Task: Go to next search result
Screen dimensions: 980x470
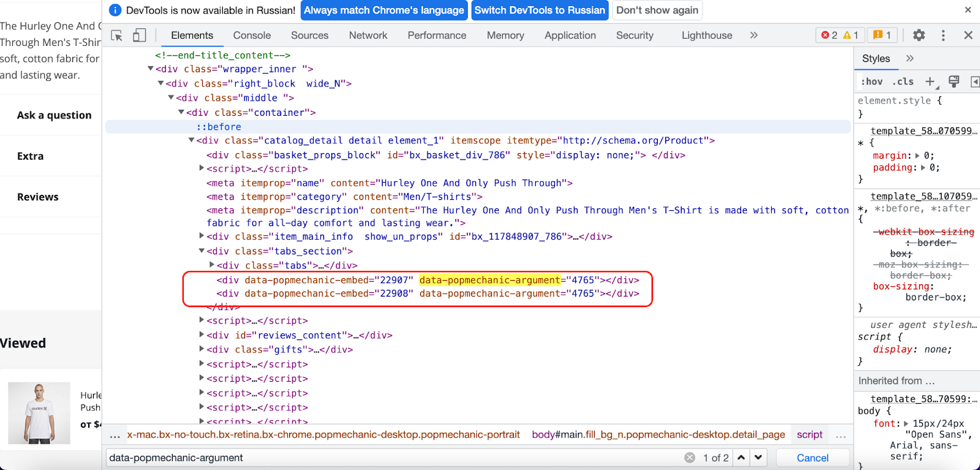Action: pyautogui.click(x=758, y=458)
